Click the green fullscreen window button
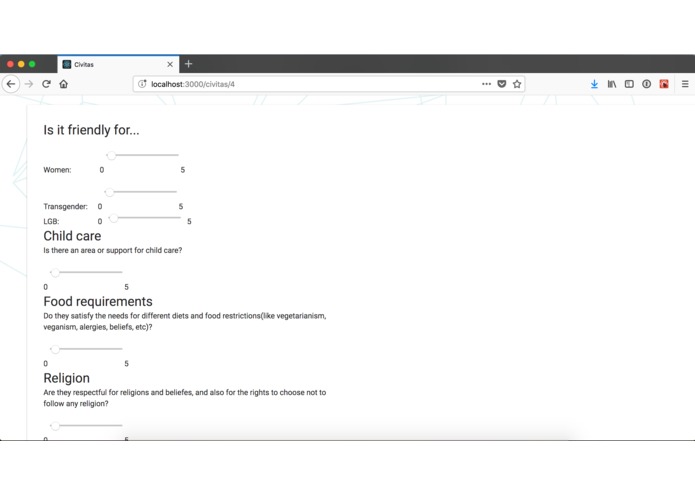 [x=32, y=64]
